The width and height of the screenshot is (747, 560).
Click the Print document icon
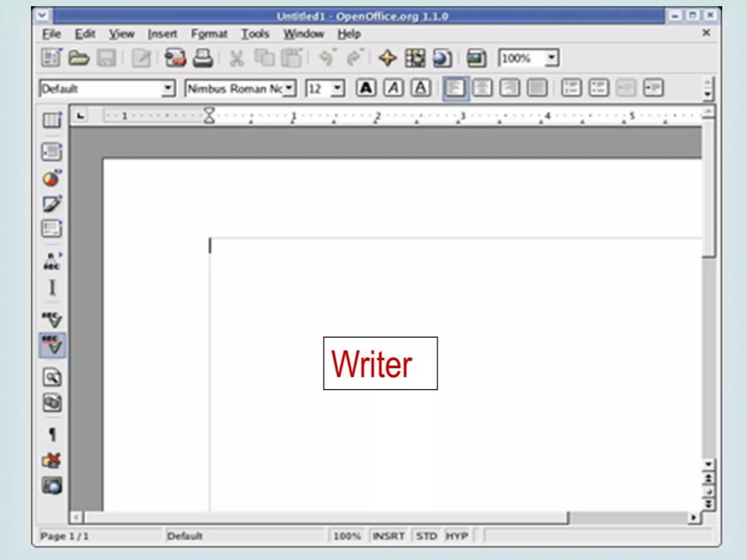pyautogui.click(x=203, y=58)
